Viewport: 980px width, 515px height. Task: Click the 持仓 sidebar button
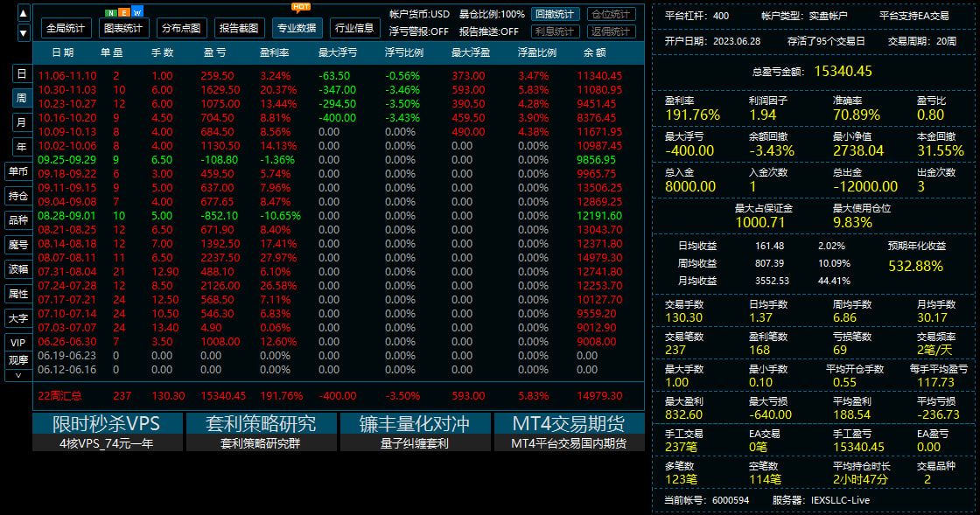click(18, 196)
